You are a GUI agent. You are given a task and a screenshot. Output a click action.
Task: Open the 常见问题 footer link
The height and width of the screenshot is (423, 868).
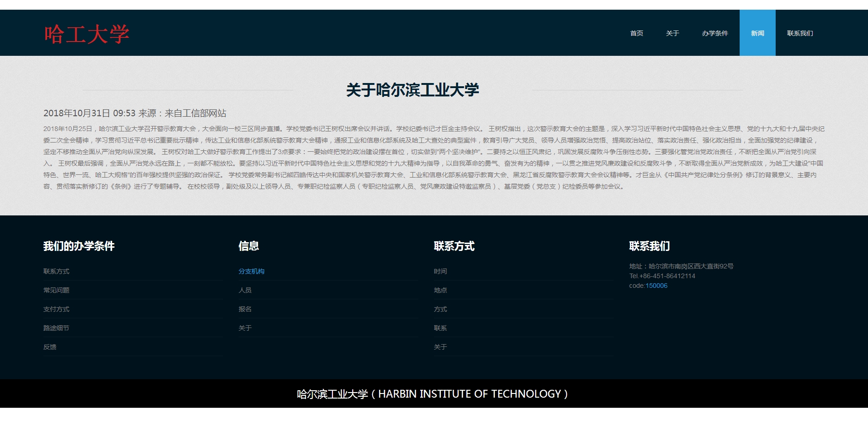coord(56,290)
